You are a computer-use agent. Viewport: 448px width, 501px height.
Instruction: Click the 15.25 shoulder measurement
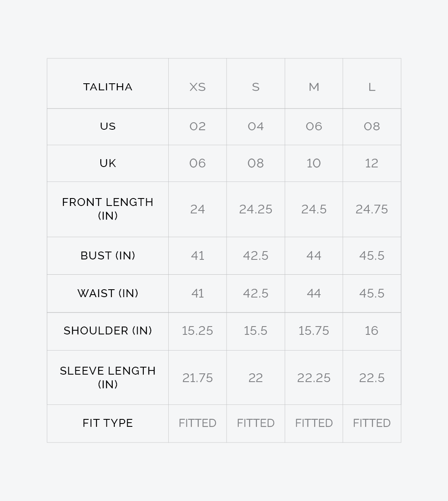(197, 331)
